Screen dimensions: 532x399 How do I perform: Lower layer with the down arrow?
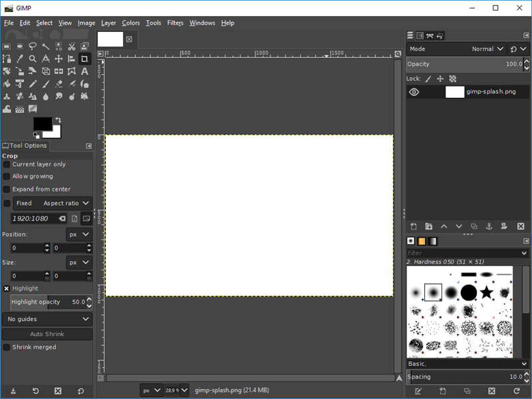coord(459,226)
